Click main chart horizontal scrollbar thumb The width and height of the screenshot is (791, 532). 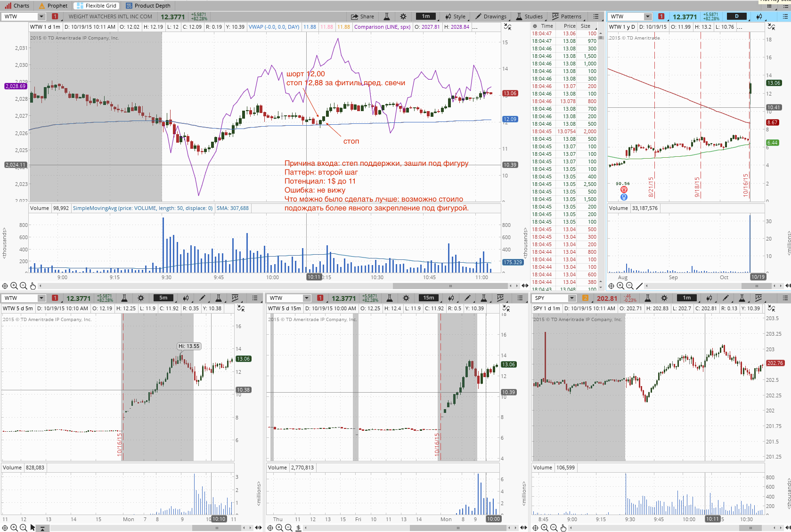(x=450, y=286)
